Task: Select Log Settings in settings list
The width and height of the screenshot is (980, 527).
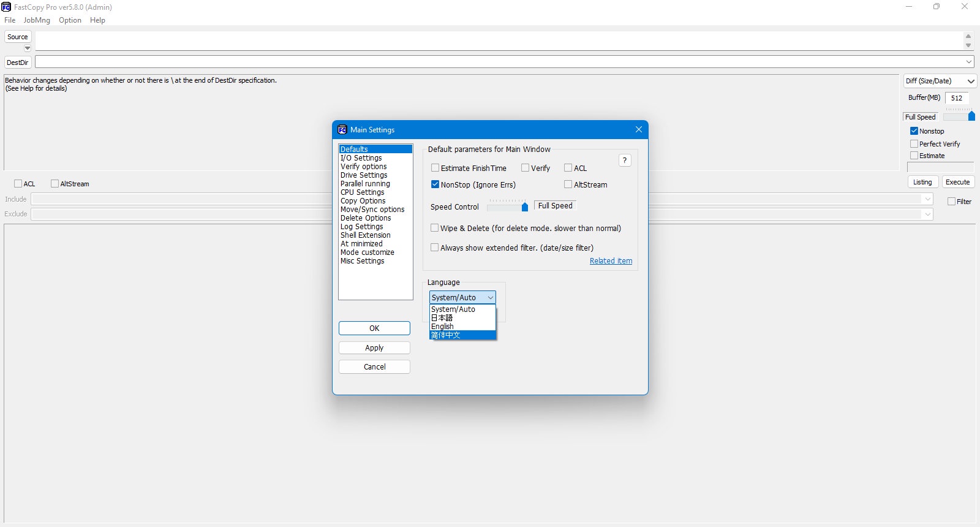Action: (x=362, y=227)
